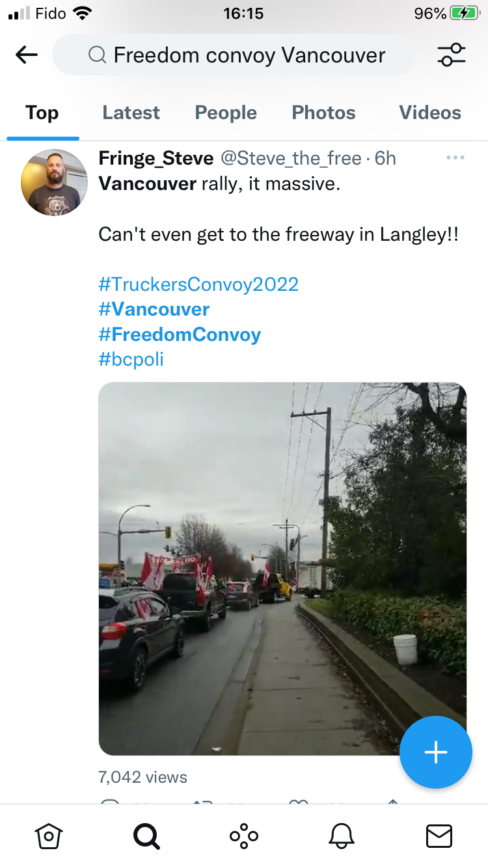Screen dimensions: 488x868
Task: Tap the Freedom convoy Vancouver search field
Action: click(x=233, y=55)
